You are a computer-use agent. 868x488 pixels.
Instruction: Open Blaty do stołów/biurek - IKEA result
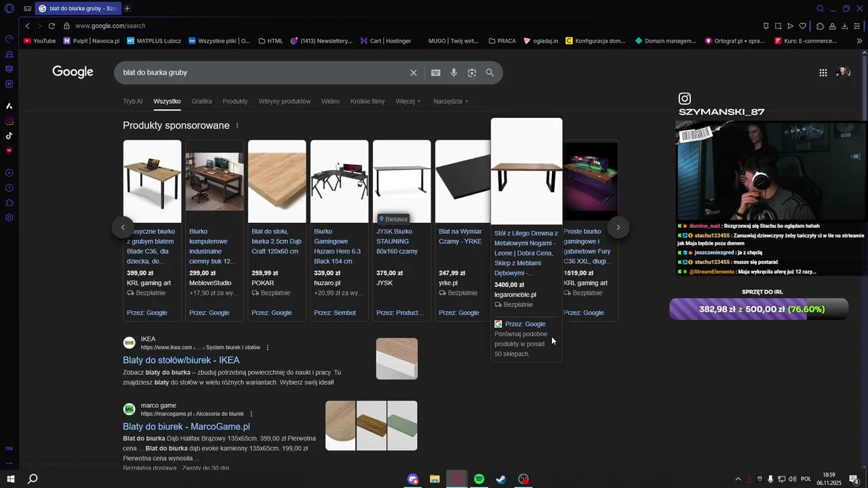(181, 360)
